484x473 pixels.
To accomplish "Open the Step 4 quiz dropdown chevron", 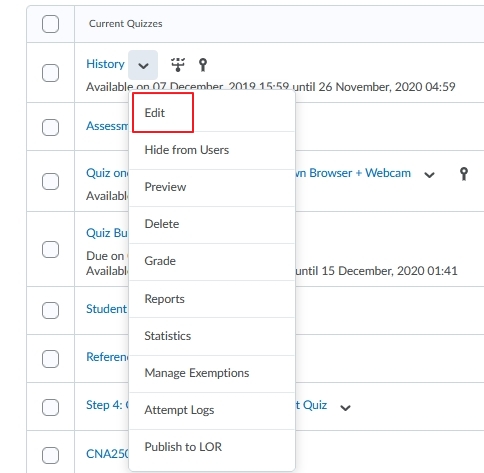I will pos(345,407).
